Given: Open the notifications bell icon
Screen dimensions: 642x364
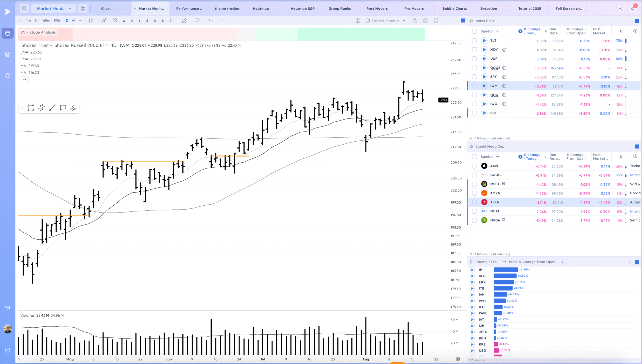Looking at the screenshot, I should (633, 9).
